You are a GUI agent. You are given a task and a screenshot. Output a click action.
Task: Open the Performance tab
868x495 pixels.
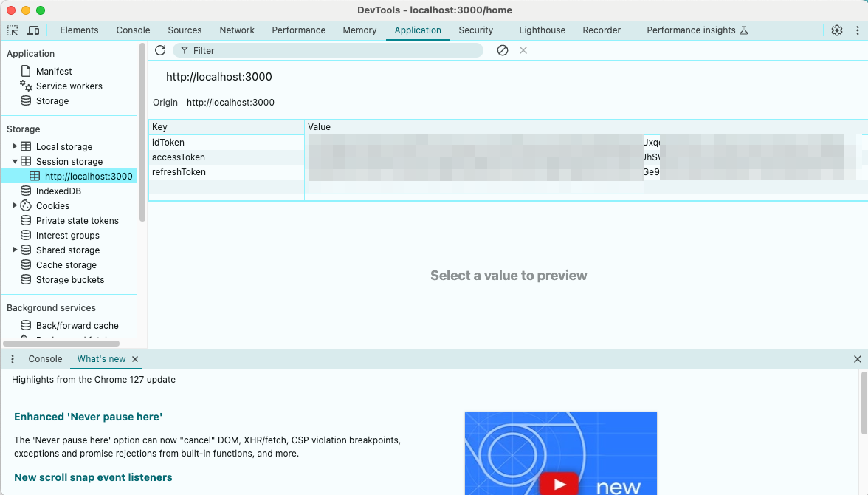[x=299, y=30]
